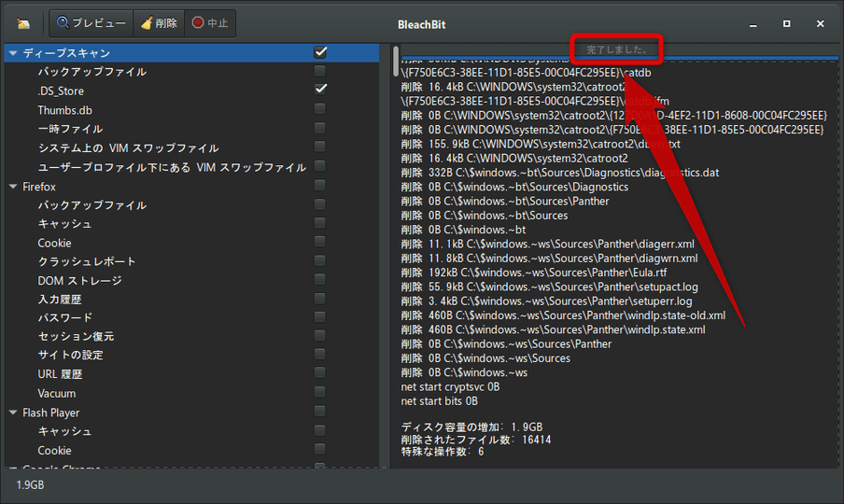Image resolution: width=844 pixels, height=504 pixels.
Task: Enable the Thumbs.db checkbox
Action: [x=319, y=108]
